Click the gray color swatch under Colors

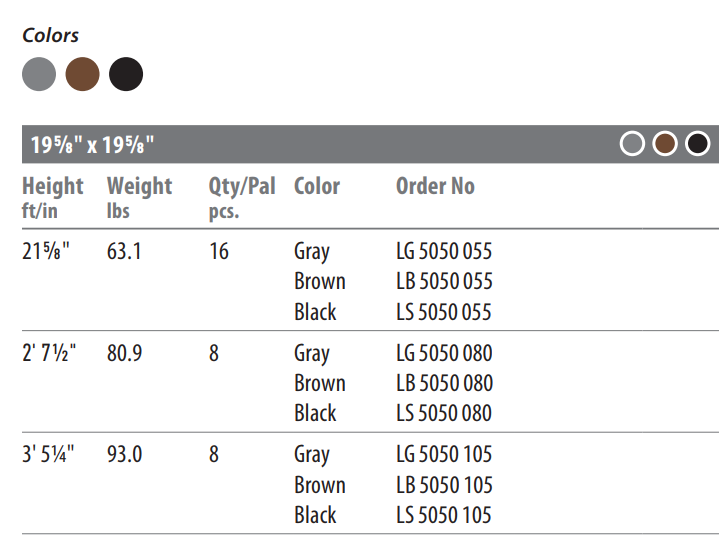pyautogui.click(x=39, y=74)
